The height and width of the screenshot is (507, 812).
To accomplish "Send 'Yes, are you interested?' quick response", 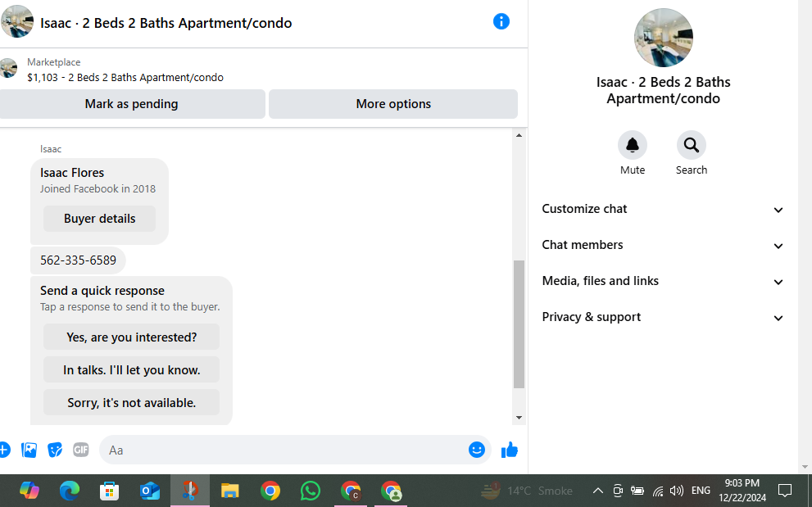I will [132, 337].
